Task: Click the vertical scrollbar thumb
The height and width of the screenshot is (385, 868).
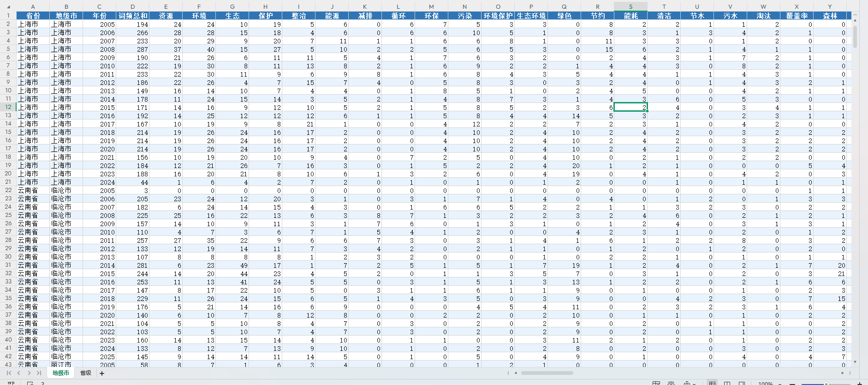Action: click(855, 37)
